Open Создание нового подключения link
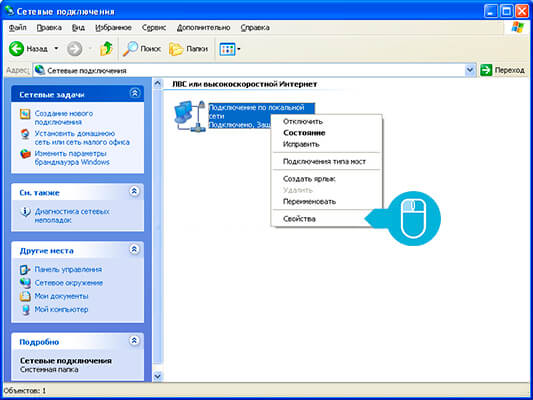 tap(64, 118)
